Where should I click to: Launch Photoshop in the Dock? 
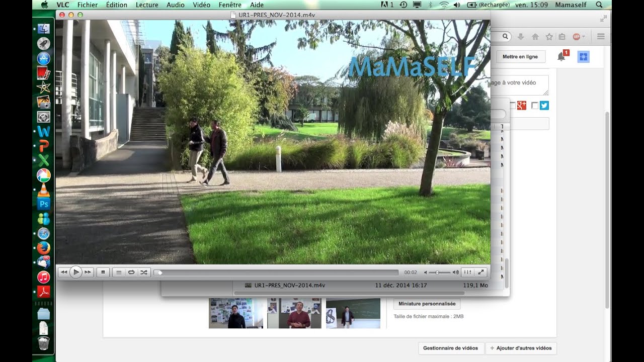[x=44, y=204]
